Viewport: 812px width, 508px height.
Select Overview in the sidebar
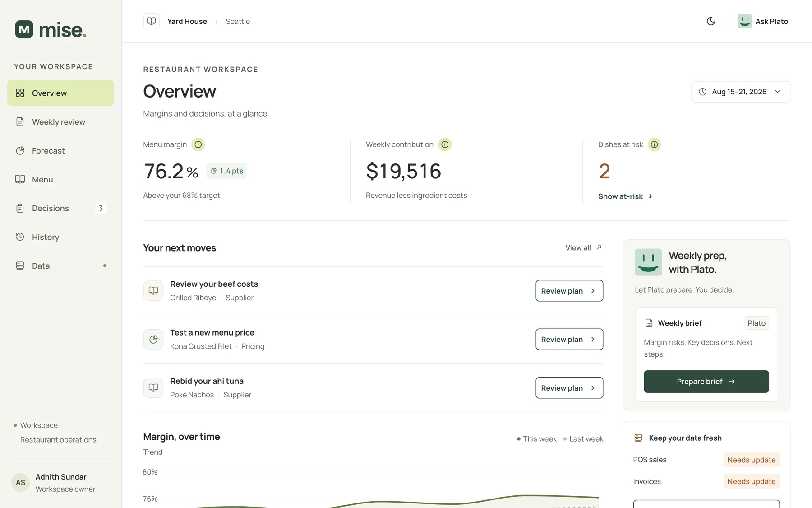[x=60, y=93]
